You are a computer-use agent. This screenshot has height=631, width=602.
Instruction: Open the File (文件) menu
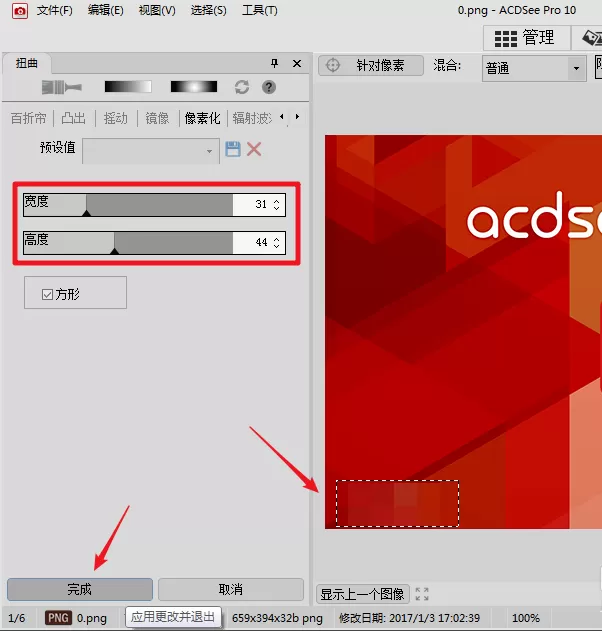(55, 10)
